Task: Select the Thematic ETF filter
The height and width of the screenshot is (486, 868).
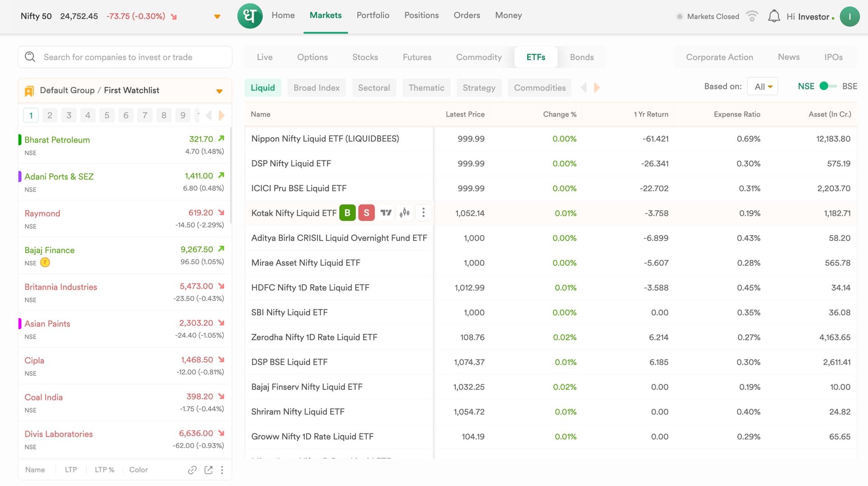Action: click(x=426, y=88)
